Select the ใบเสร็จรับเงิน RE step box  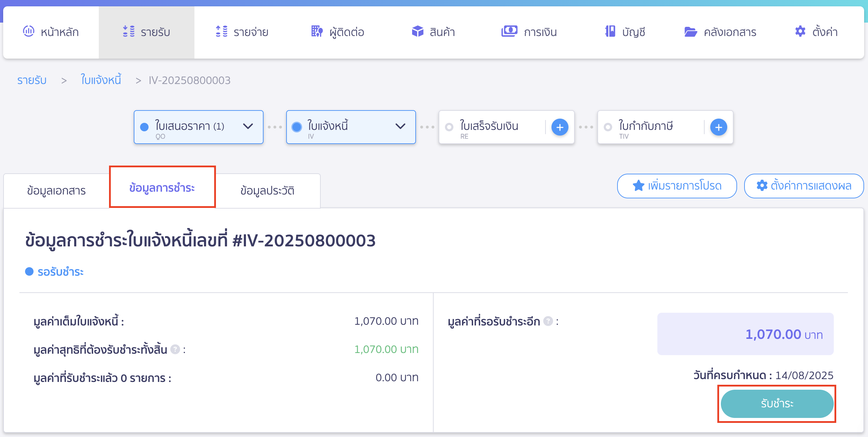tap(507, 127)
